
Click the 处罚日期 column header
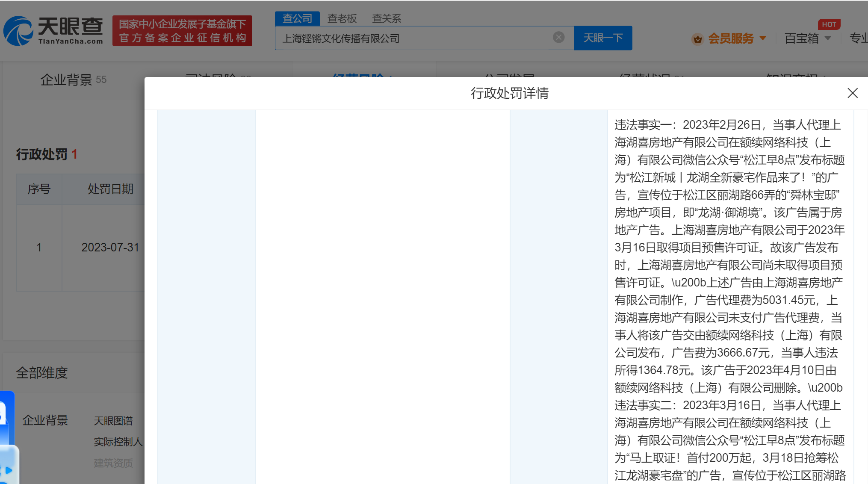(110, 189)
